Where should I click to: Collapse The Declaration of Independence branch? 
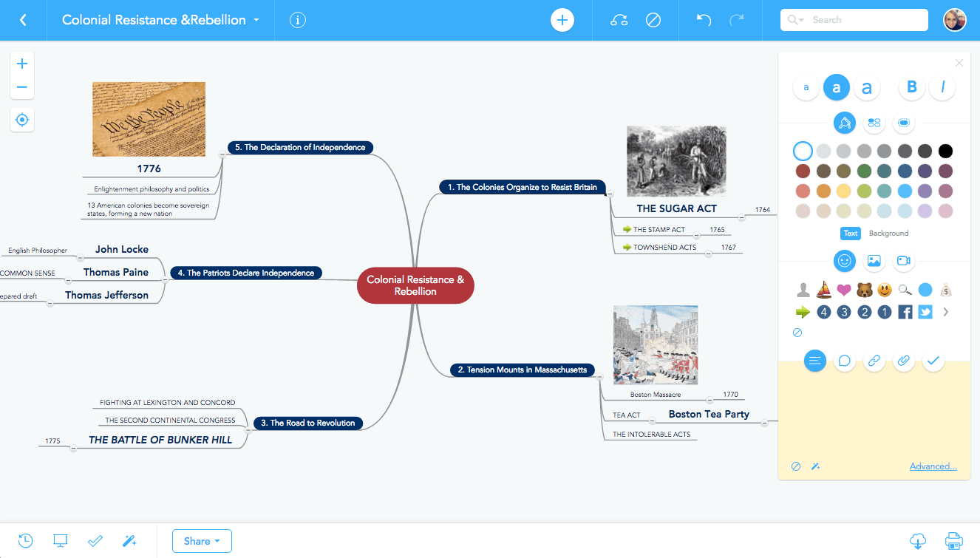point(222,154)
